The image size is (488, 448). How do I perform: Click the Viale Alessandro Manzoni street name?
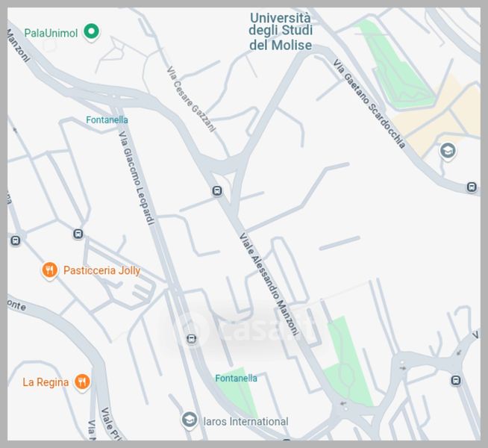269,284
